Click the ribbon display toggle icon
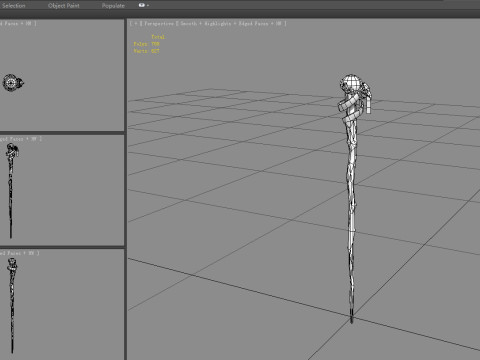The width and height of the screenshot is (480, 360). click(x=142, y=5)
